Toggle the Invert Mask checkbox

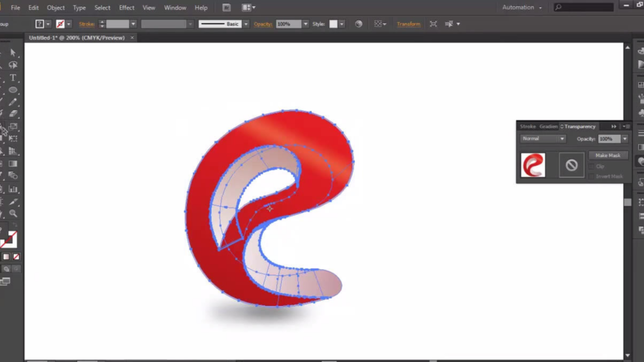tap(592, 176)
